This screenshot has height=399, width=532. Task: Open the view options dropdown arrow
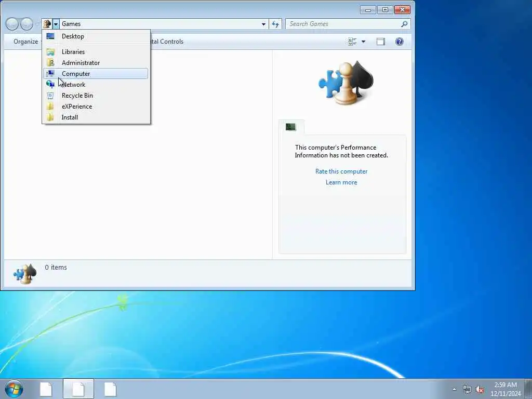[x=363, y=42]
